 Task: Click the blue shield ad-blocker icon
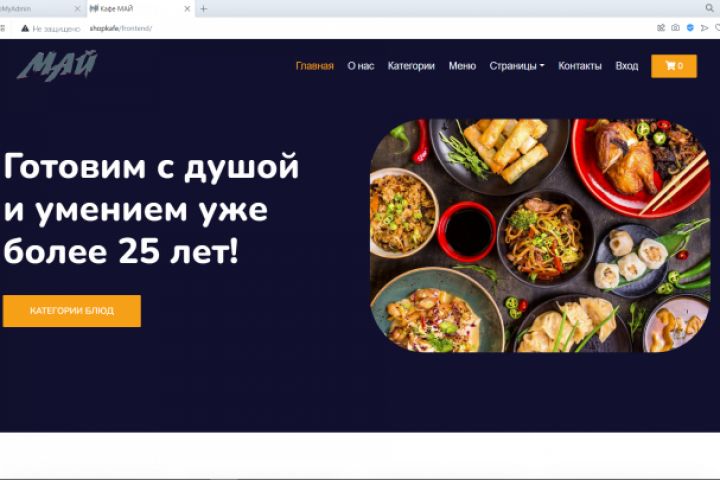click(690, 28)
